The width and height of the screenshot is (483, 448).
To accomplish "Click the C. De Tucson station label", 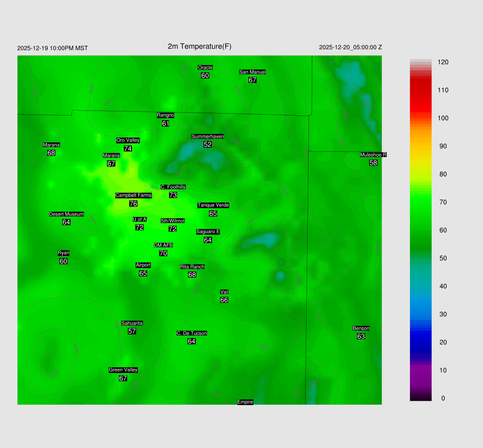I will point(192,333).
